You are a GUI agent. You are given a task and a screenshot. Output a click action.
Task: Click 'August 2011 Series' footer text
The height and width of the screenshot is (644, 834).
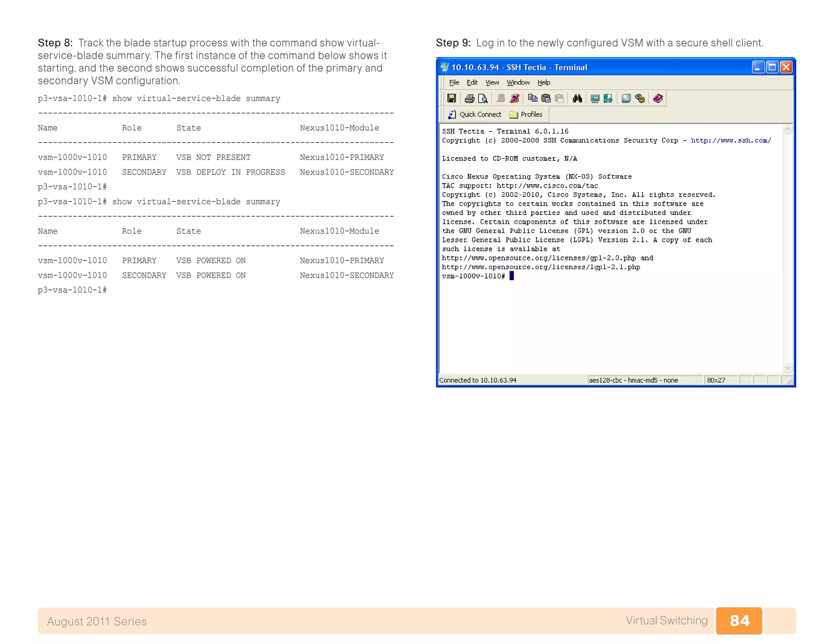[97, 621]
